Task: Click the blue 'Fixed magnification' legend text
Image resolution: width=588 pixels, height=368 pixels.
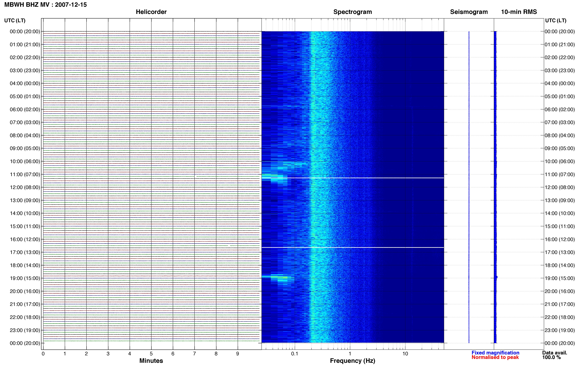Action: (x=495, y=353)
